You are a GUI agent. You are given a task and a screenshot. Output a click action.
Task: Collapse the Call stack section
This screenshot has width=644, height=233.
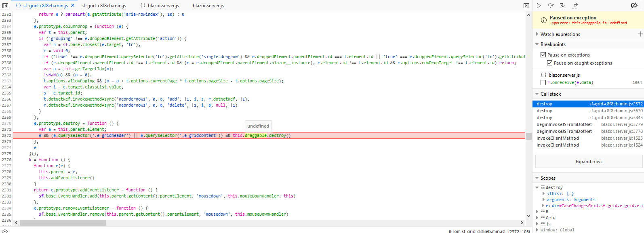coord(537,94)
